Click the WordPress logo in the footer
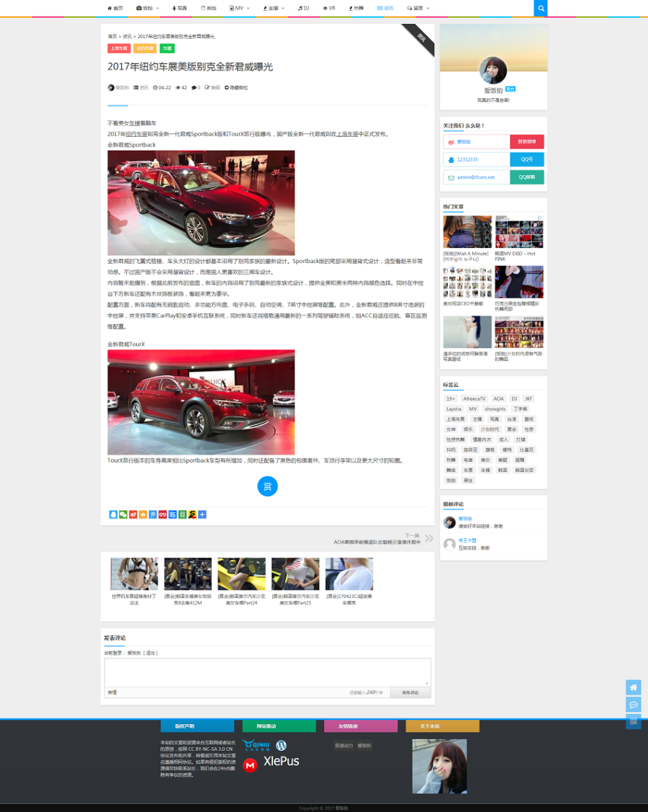This screenshot has height=812, width=648. (x=281, y=745)
